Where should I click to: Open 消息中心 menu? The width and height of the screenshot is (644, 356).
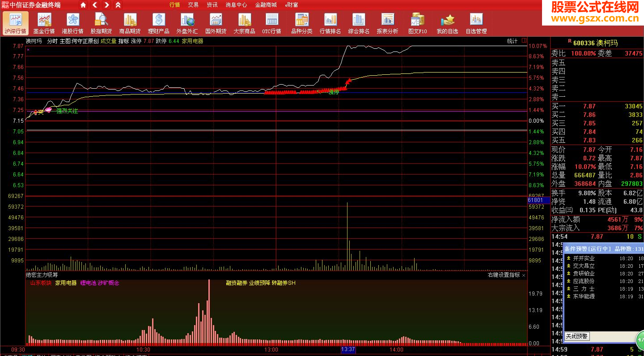coord(236,5)
